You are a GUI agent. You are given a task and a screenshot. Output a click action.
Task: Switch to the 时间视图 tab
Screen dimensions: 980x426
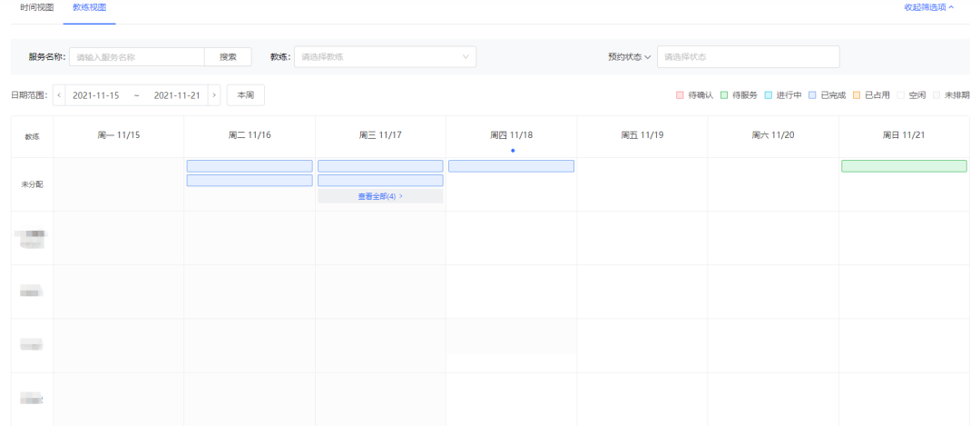point(37,7)
